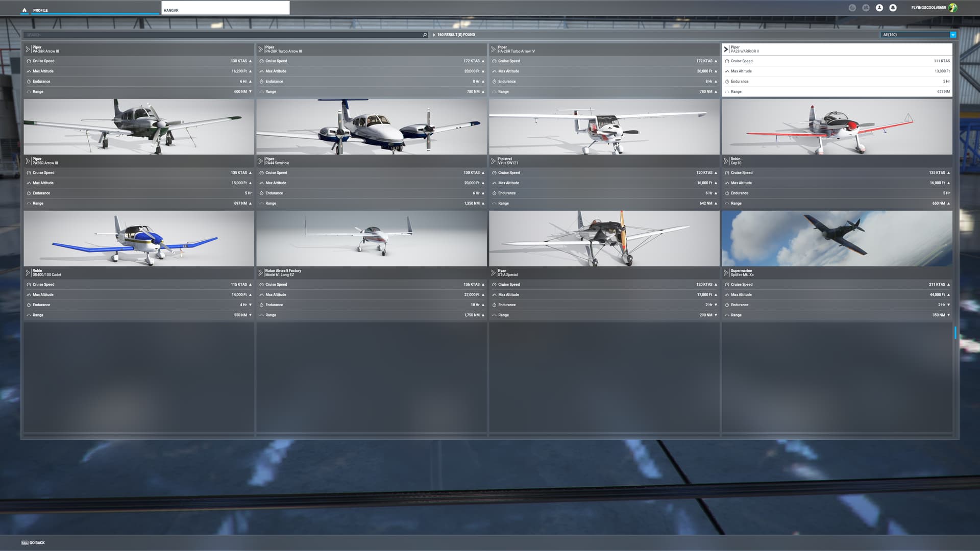Click the arrow icon on Rutan Long-EZ

[260, 273]
